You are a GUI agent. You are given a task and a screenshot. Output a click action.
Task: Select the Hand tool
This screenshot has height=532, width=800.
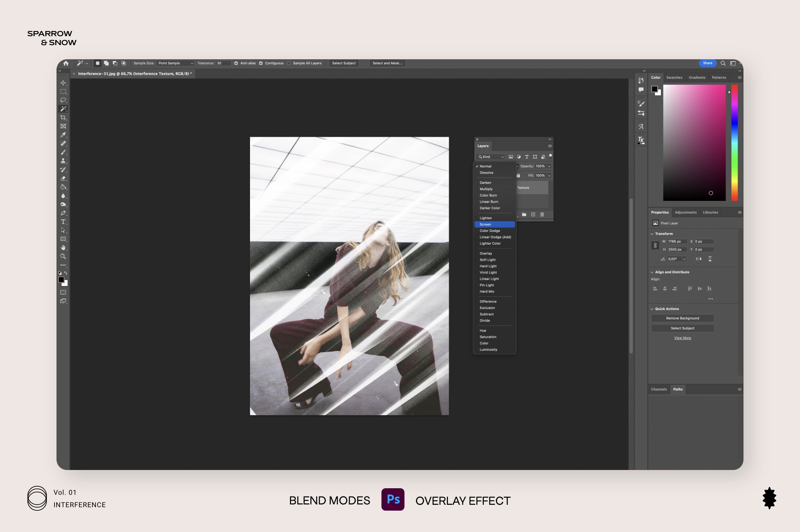click(63, 248)
